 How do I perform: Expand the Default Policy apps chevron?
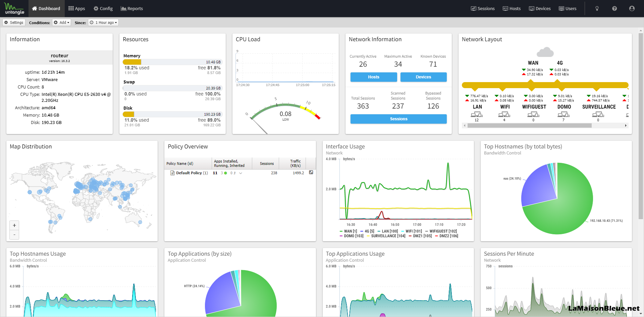point(240,173)
